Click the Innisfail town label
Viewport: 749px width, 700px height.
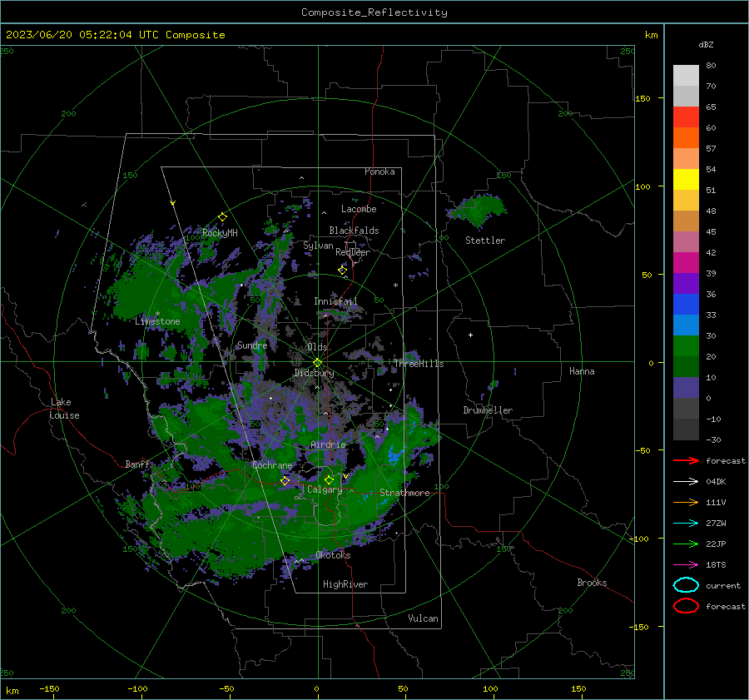335,301
